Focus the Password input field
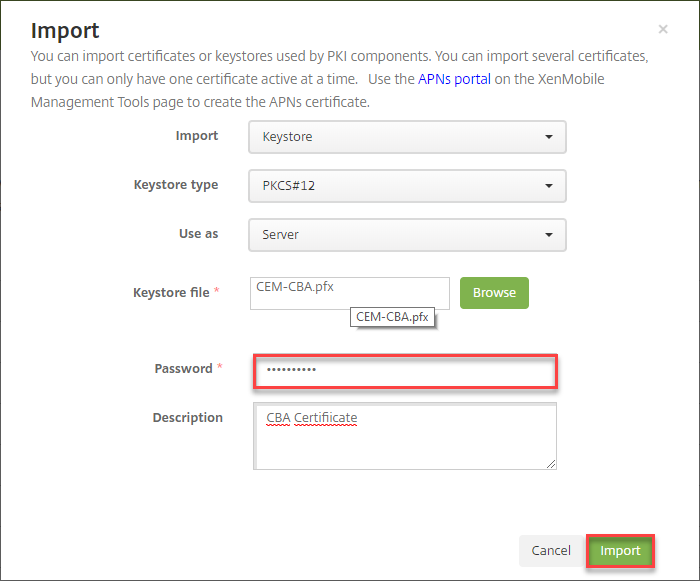Viewport: 700px width, 581px height. [x=405, y=372]
